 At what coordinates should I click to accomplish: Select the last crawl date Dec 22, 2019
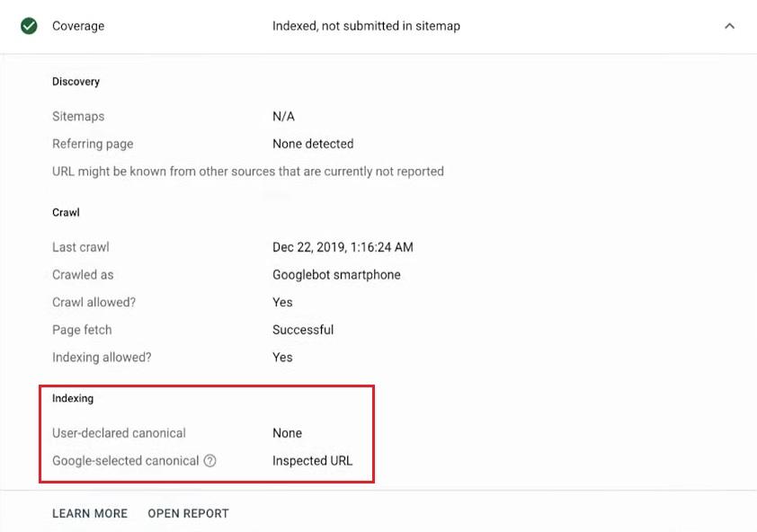coord(343,247)
